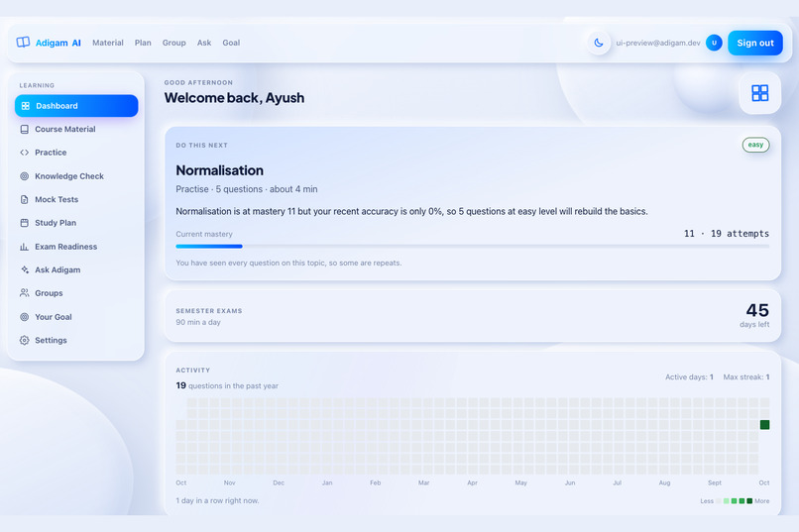Click the Practise · 5 questions subtitle
The height and width of the screenshot is (532, 799).
(247, 189)
